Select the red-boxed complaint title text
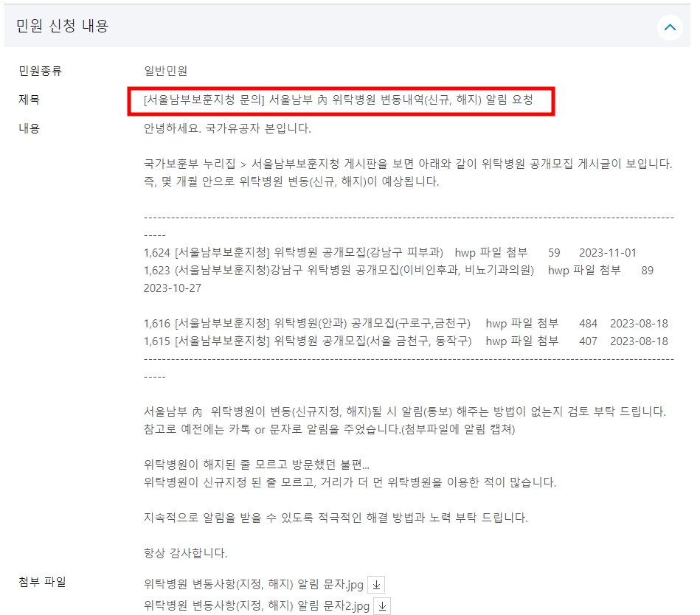The width and height of the screenshot is (700, 615). pyautogui.click(x=339, y=100)
